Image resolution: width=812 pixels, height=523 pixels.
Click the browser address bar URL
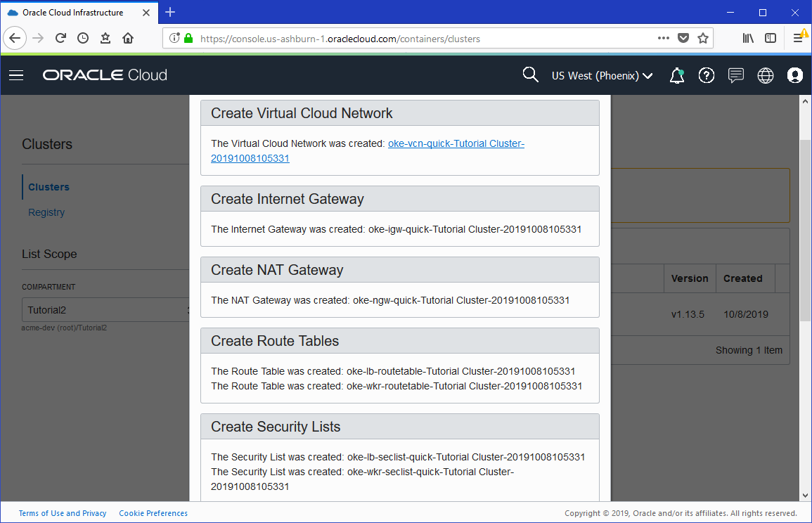pyautogui.click(x=340, y=39)
